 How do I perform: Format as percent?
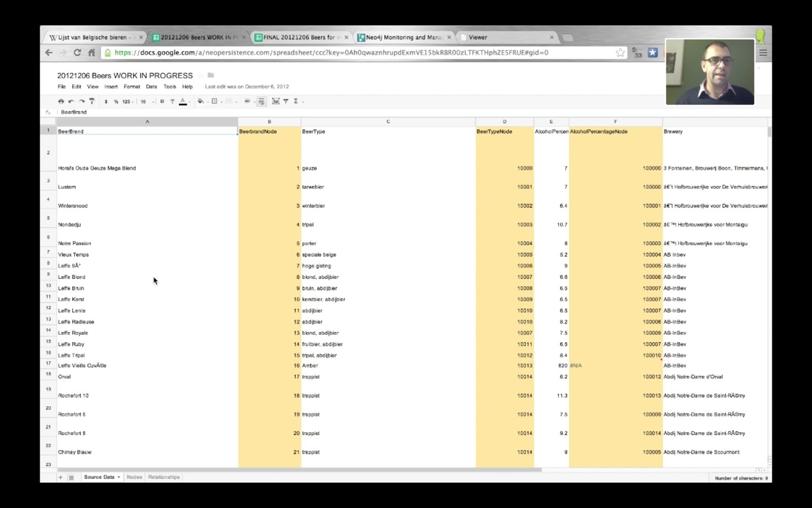pos(116,102)
